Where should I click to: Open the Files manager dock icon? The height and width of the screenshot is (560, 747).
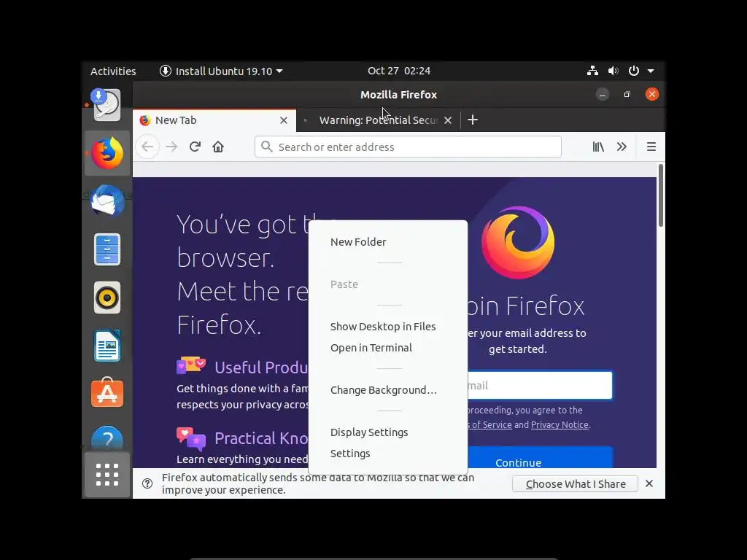tap(107, 249)
